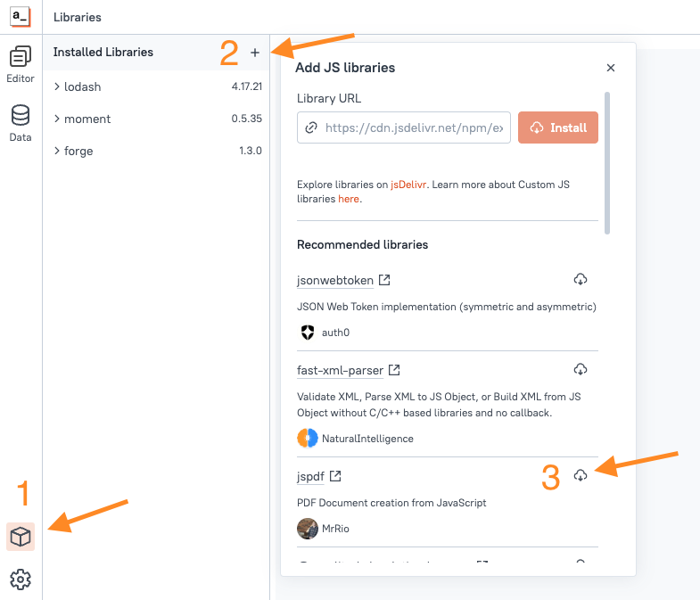700x600 pixels.
Task: Install jsonwebtoken via its cloud download icon
Action: click(x=580, y=279)
